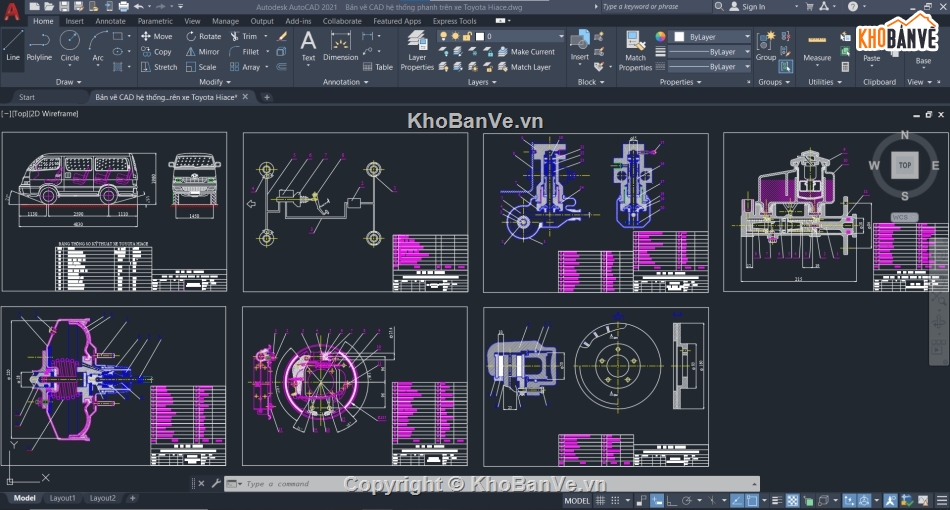
Task: Expand the Draw panel
Action: coord(68,82)
